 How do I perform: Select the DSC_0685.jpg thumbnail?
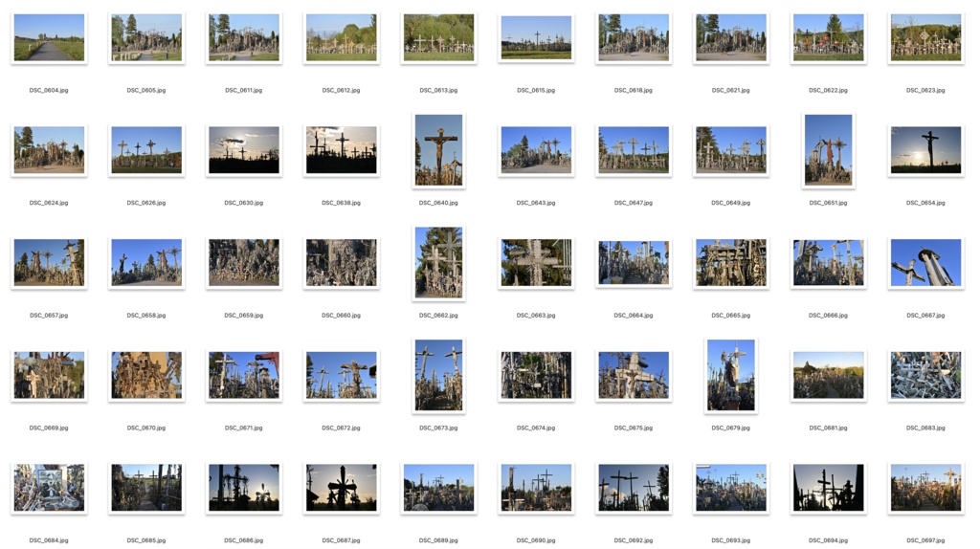(x=146, y=487)
